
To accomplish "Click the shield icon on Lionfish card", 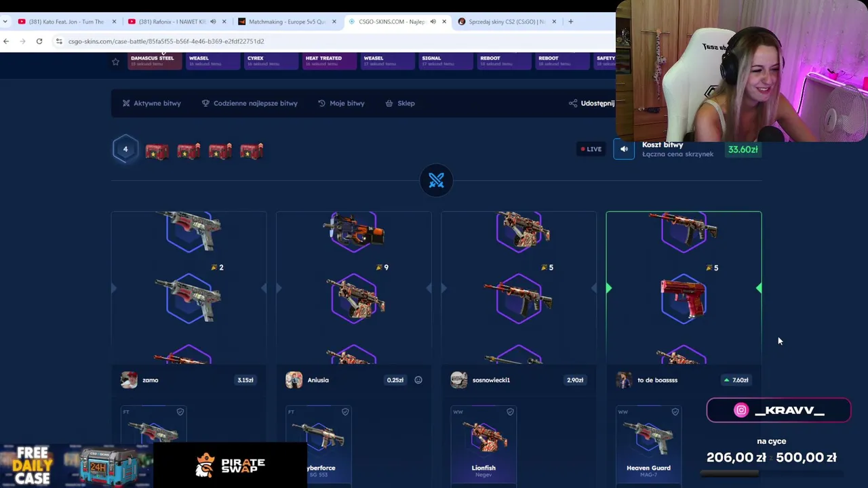I will click(x=510, y=411).
